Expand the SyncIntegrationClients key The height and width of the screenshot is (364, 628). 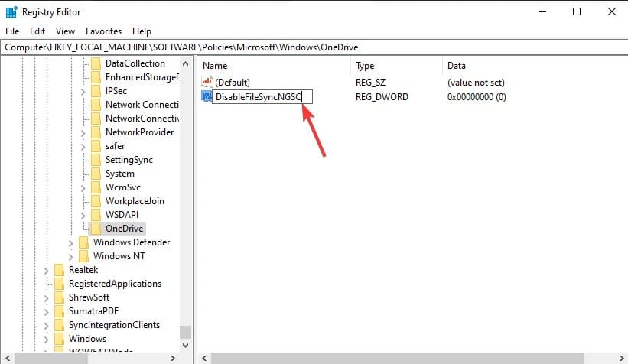tap(46, 326)
